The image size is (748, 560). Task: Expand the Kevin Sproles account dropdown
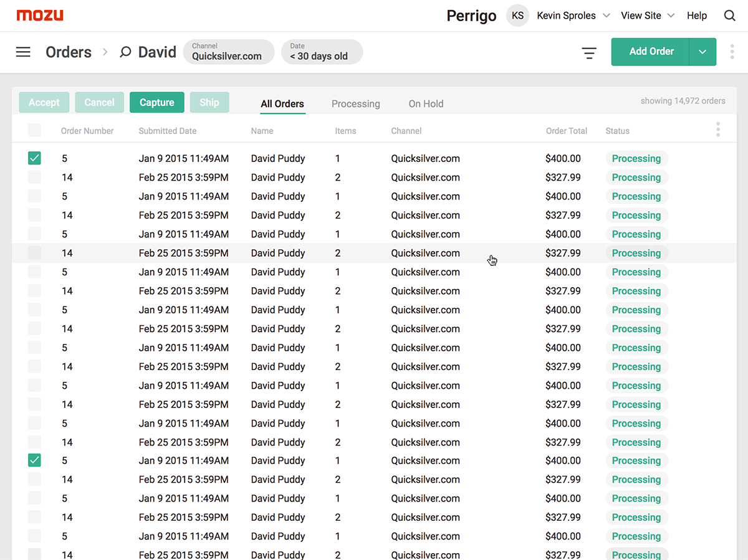tap(606, 16)
